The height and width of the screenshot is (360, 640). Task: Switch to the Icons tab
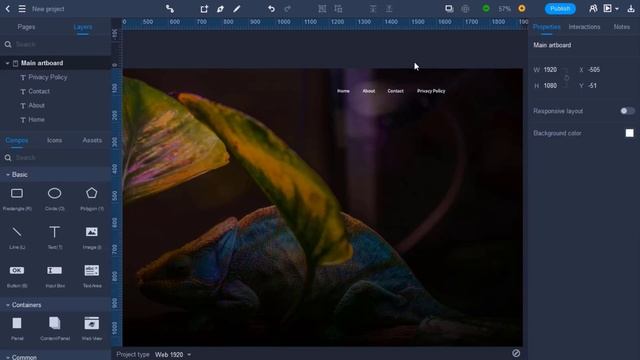pos(54,140)
